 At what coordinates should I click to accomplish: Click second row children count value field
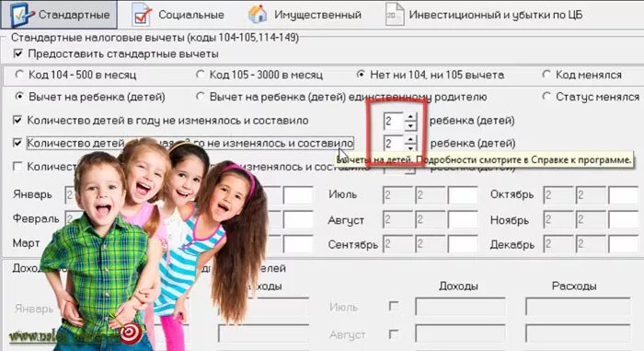pyautogui.click(x=394, y=143)
